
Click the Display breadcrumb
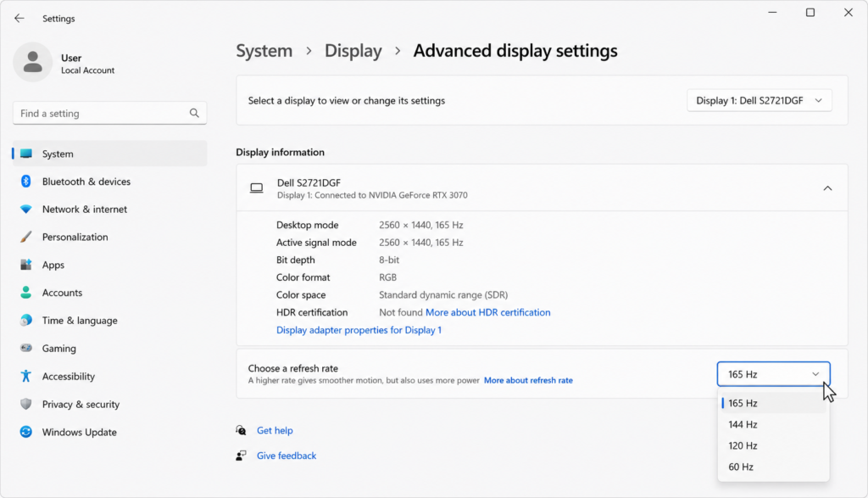point(353,51)
